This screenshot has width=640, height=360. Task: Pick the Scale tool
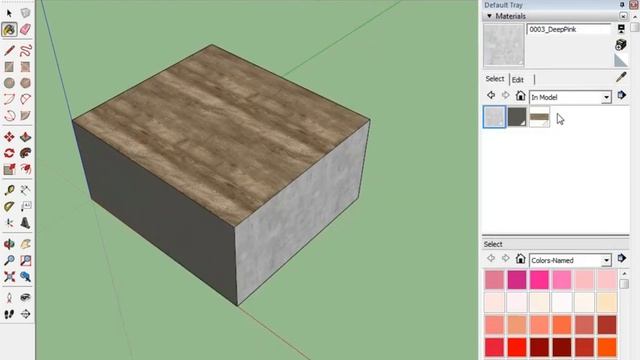tap(9, 169)
